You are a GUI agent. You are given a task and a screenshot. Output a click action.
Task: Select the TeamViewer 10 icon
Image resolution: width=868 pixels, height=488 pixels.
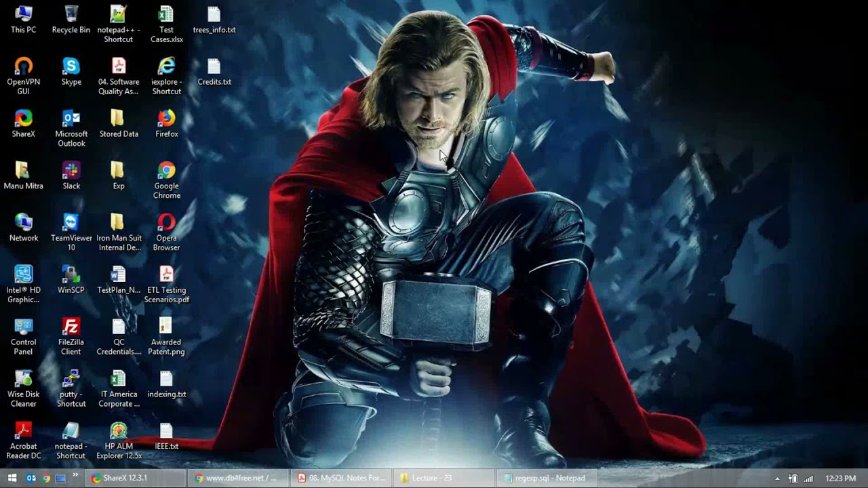(71, 232)
